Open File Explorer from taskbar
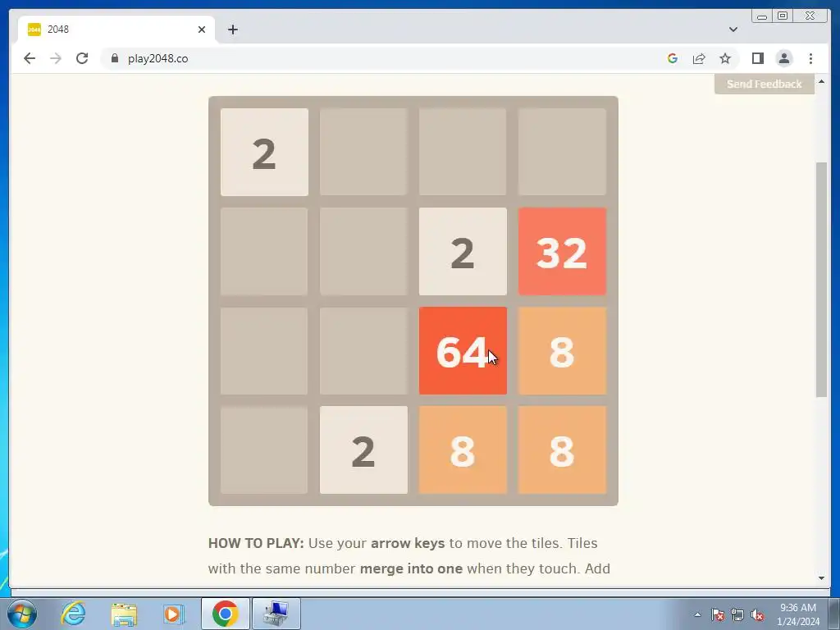The image size is (840, 630). click(x=124, y=614)
